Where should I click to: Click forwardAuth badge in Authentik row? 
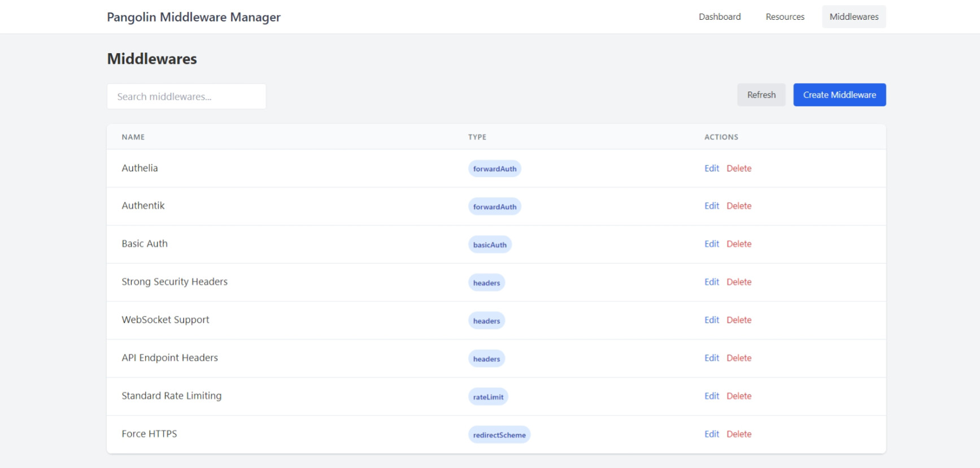click(x=495, y=207)
